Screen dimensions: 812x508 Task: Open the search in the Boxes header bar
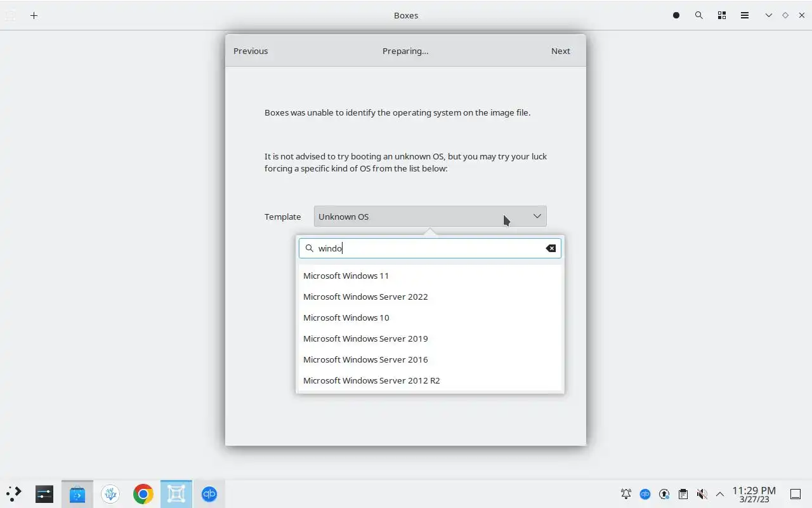pyautogui.click(x=699, y=15)
